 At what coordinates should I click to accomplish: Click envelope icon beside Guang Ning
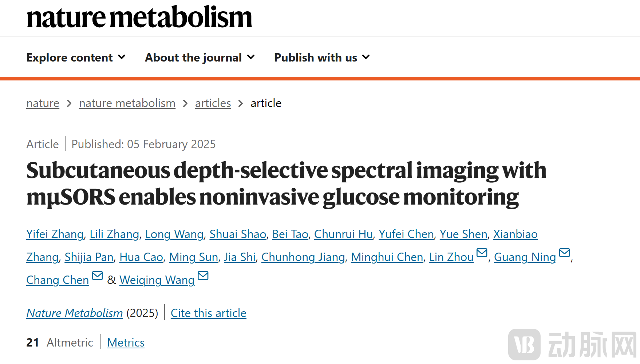(x=564, y=253)
